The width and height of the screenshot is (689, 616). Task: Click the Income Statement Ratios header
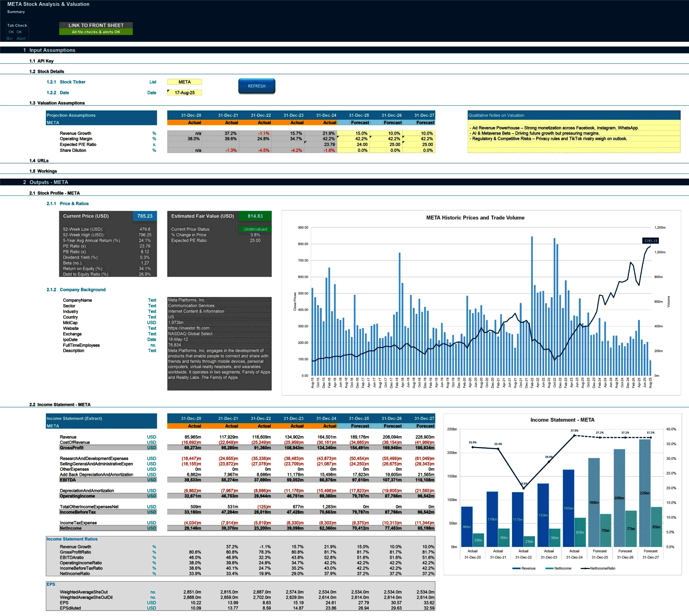point(72,539)
